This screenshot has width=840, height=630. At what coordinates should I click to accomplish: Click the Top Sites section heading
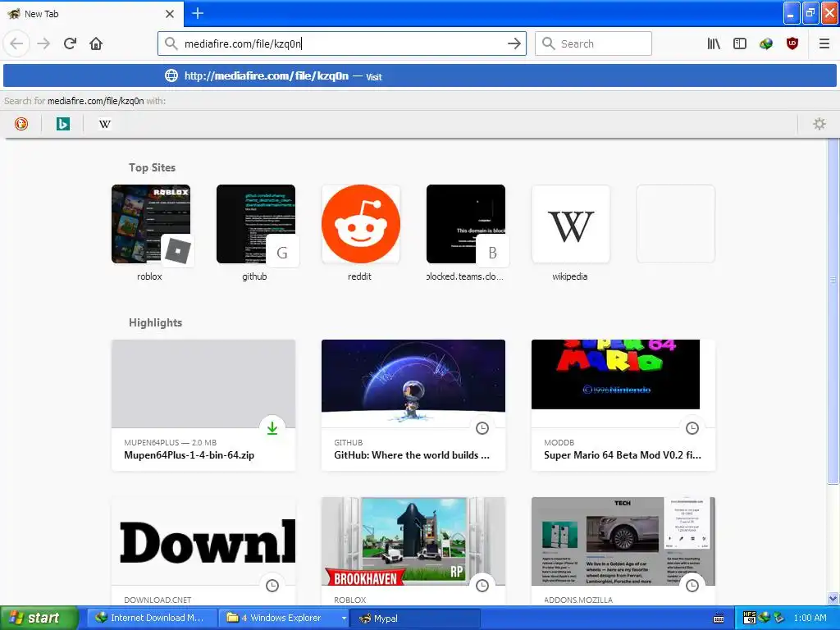click(152, 167)
